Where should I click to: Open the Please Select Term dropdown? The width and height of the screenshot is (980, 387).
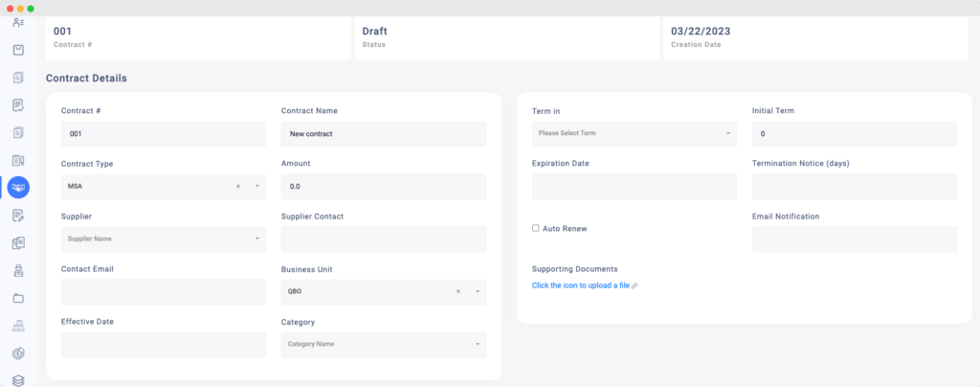point(728,133)
